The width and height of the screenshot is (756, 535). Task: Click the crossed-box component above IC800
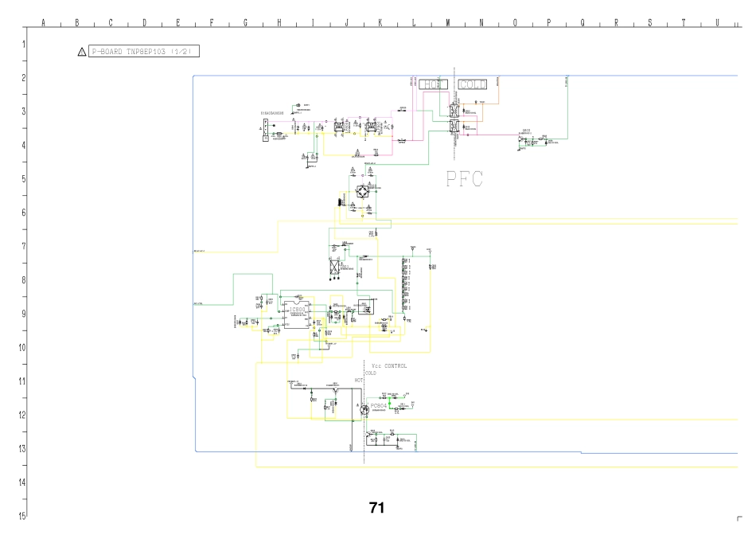pos(335,268)
